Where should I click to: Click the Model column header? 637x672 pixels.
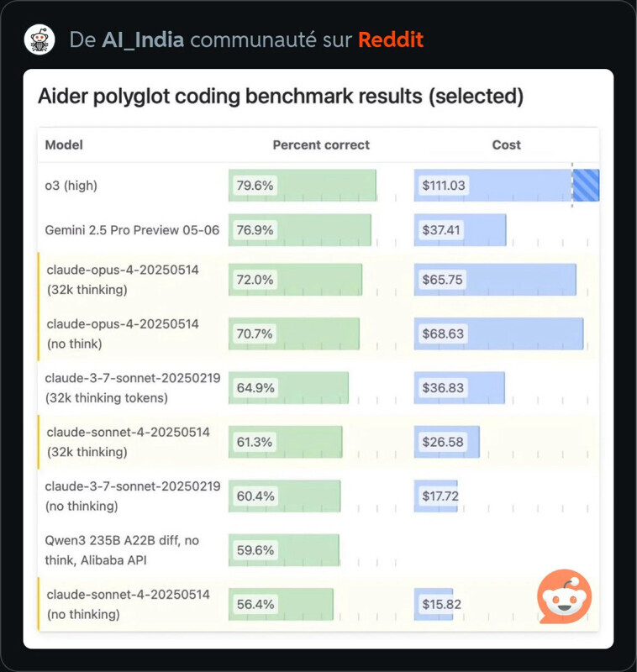[x=64, y=144]
